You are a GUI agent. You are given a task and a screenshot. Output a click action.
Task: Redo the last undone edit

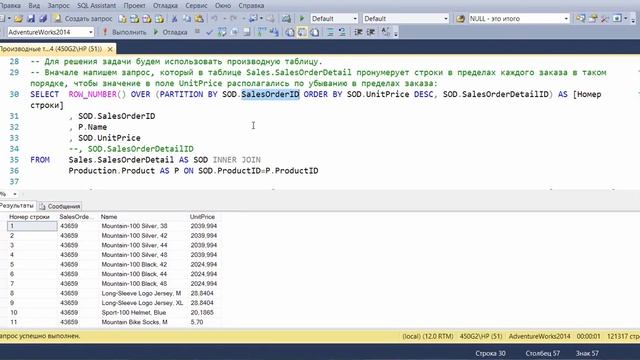pos(233,19)
